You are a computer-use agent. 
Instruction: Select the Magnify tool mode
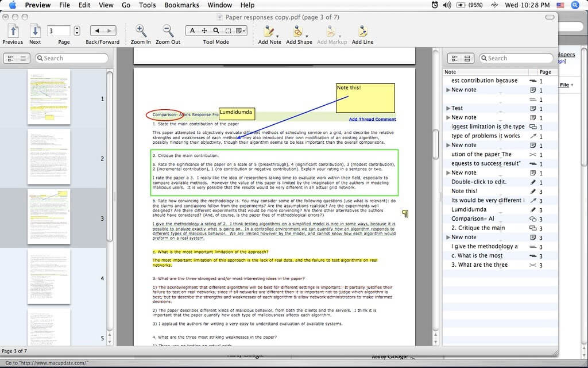point(216,31)
